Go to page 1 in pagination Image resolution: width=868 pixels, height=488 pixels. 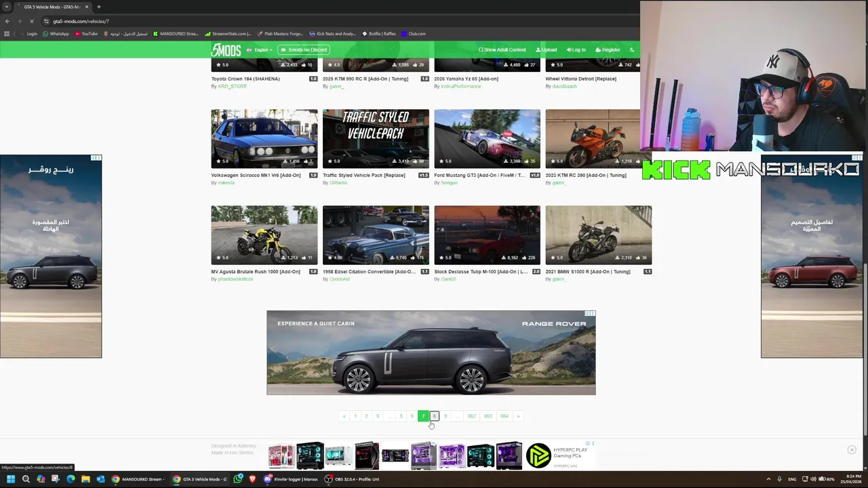coord(355,416)
